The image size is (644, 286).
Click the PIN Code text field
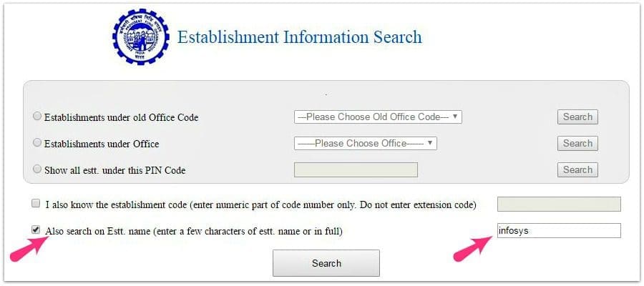coord(356,170)
